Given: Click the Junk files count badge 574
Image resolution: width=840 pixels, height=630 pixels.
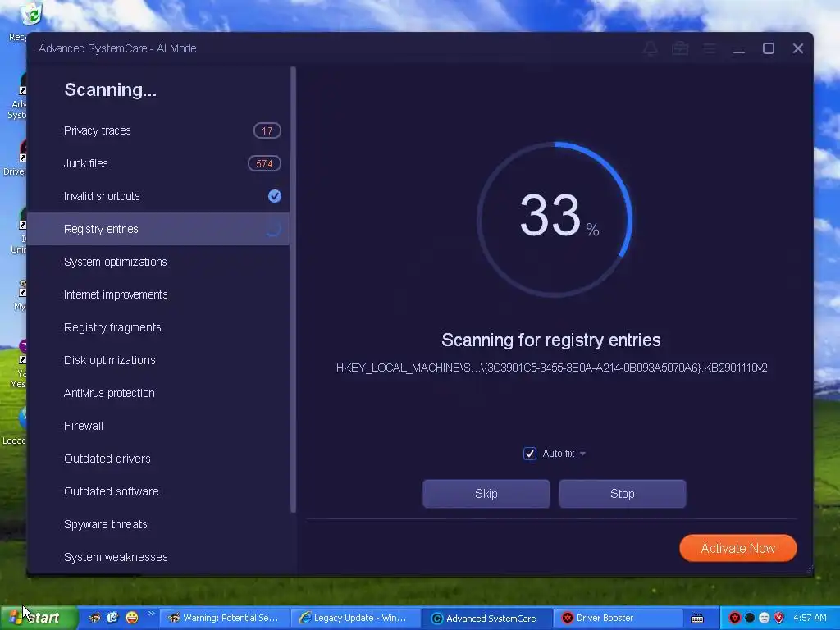Looking at the screenshot, I should click(x=264, y=163).
